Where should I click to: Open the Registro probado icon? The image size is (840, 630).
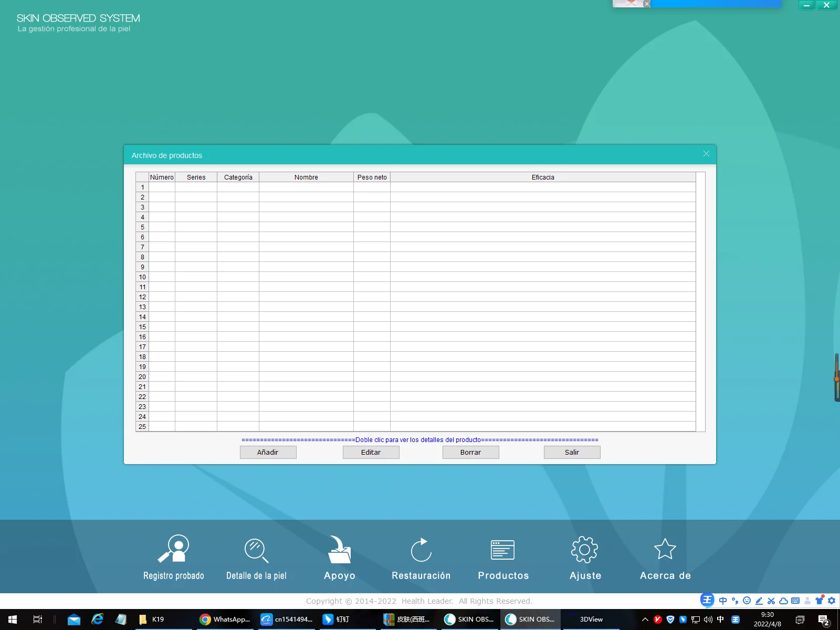tap(173, 549)
